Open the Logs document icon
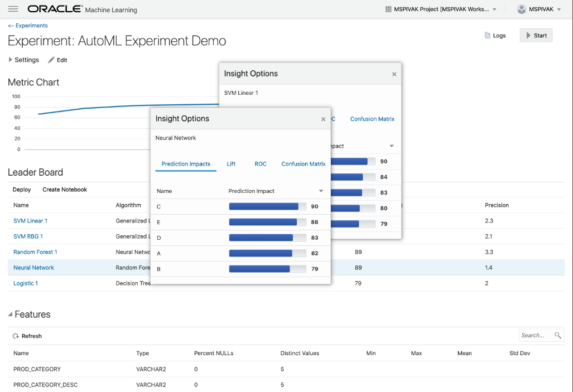573x392 pixels. click(x=487, y=36)
